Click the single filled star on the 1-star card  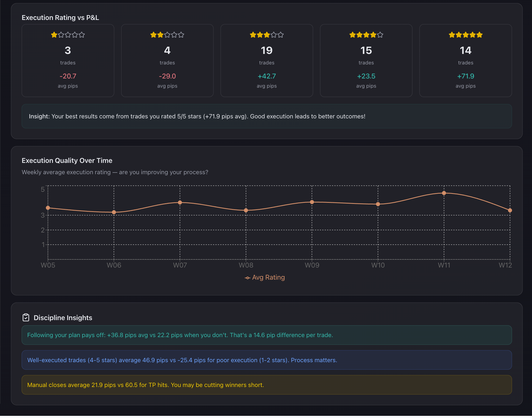[x=54, y=35]
